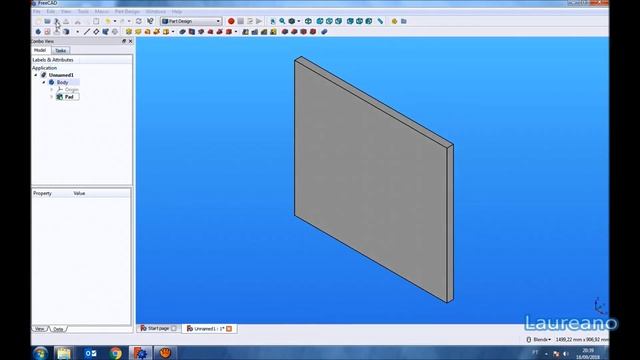Click the magnifier Fit selection icon
This screenshot has height=360, width=640.
pyautogui.click(x=282, y=21)
